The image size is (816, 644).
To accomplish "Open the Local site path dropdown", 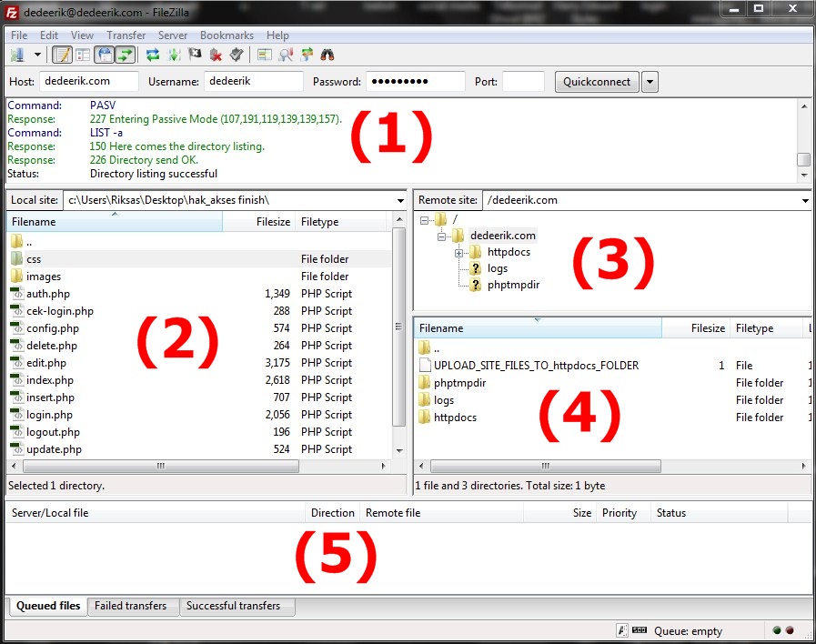I will click(400, 200).
